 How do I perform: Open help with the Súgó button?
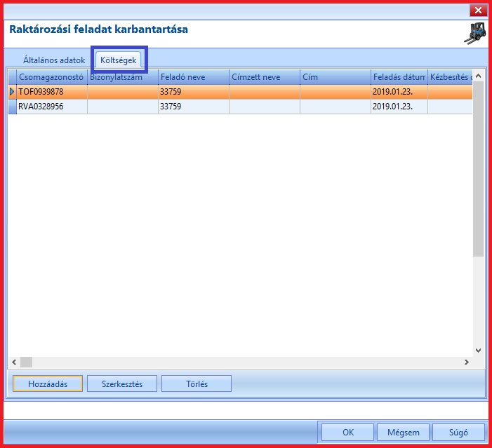pos(458,433)
